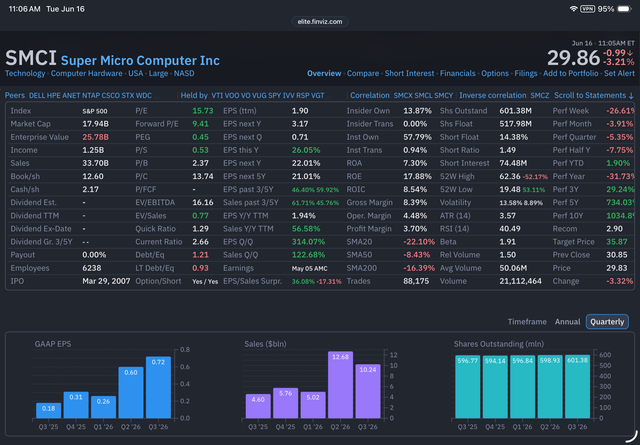Image resolution: width=640 pixels, height=445 pixels.
Task: Click the Sales bar labeled 10.24
Action: click(x=368, y=391)
